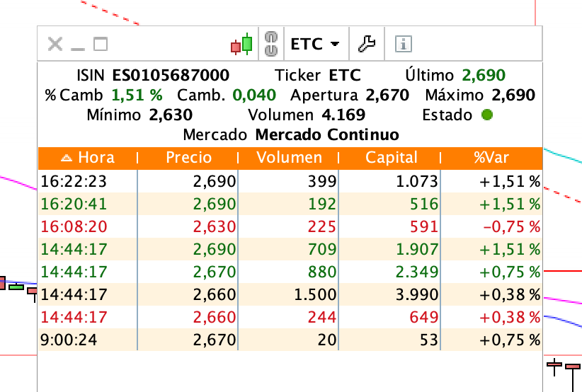The image size is (582, 392).
Task: Select the 9:00:24 trade row
Action: (290, 340)
